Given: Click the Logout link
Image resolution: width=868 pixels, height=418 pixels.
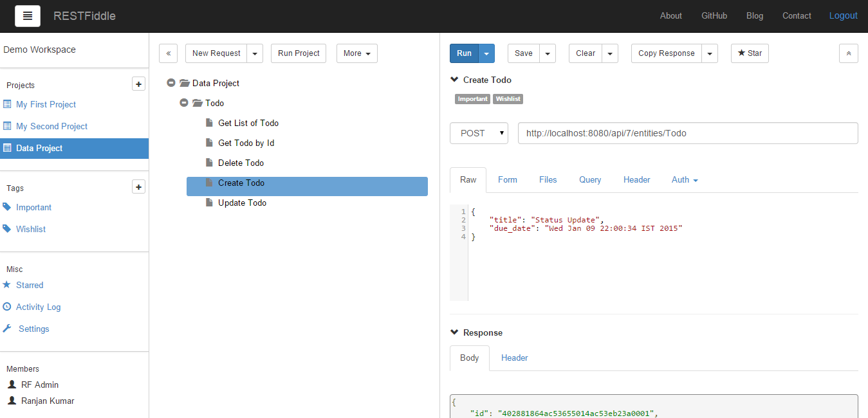Looking at the screenshot, I should [844, 16].
